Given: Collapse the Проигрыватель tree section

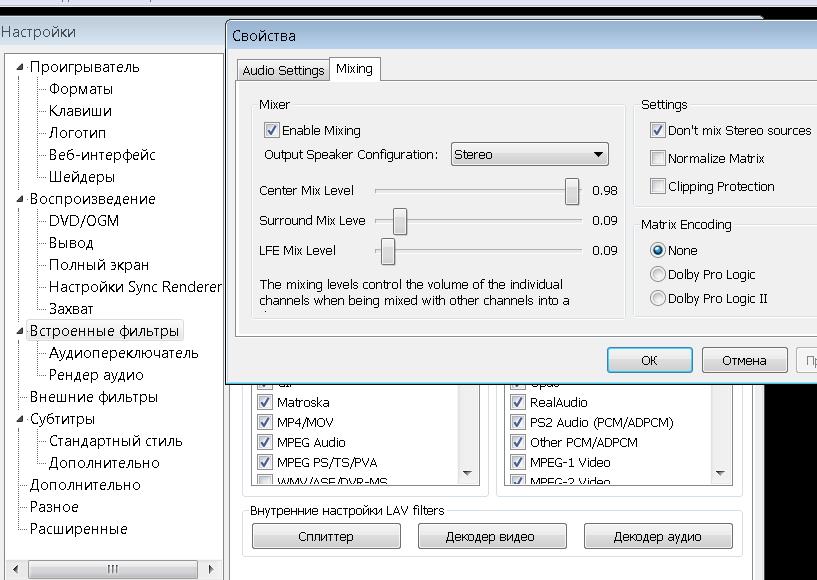Looking at the screenshot, I should pyautogui.click(x=19, y=67).
